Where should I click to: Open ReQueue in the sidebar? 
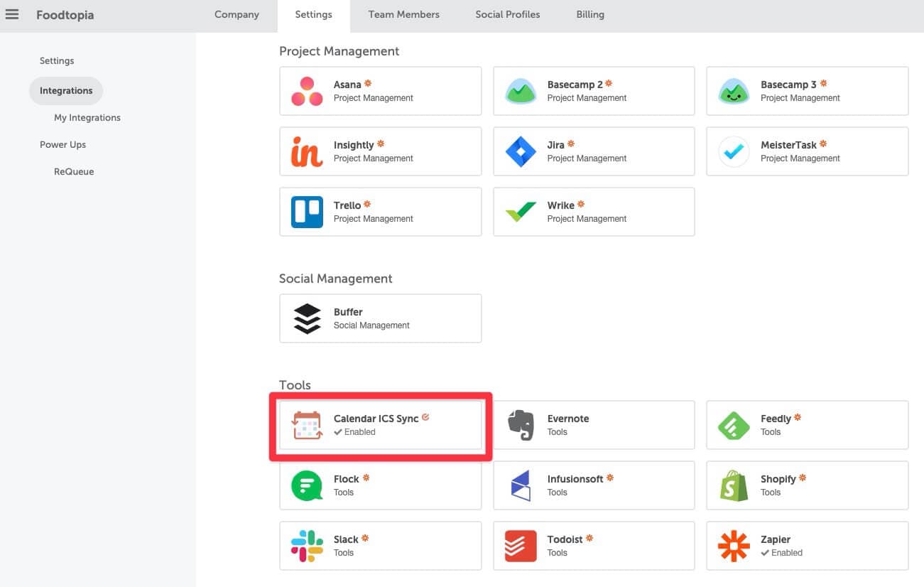tap(74, 172)
